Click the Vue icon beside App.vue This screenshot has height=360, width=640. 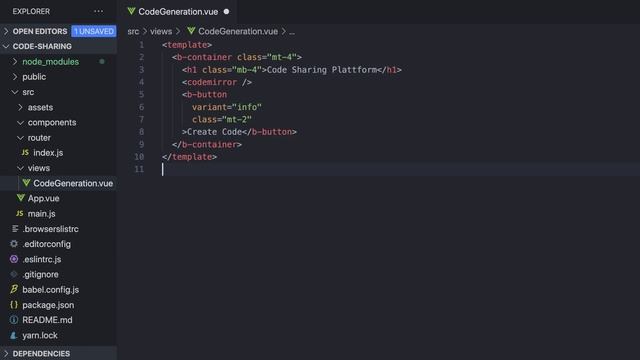click(x=20, y=198)
